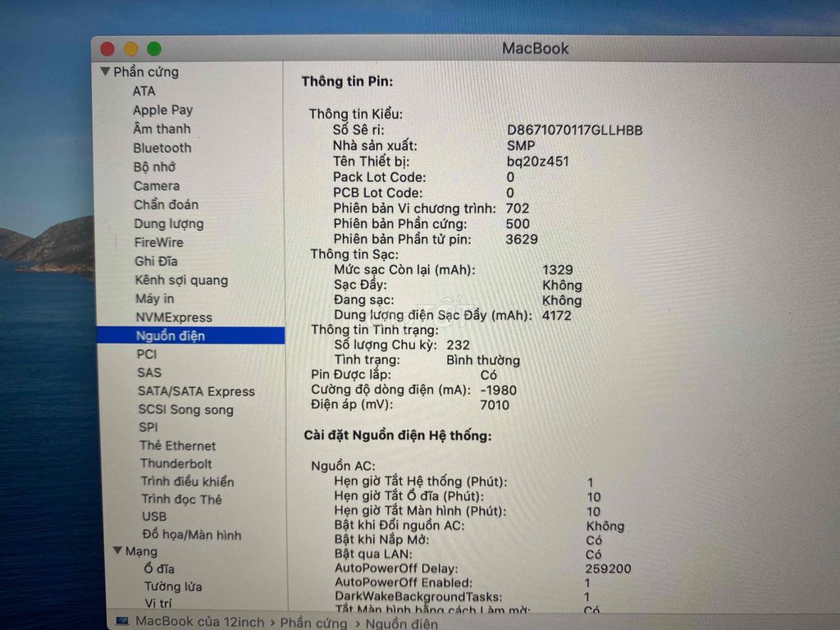The width and height of the screenshot is (840, 630).
Task: Select Thẻ Ethernet in sidebar
Action: pyautogui.click(x=177, y=445)
